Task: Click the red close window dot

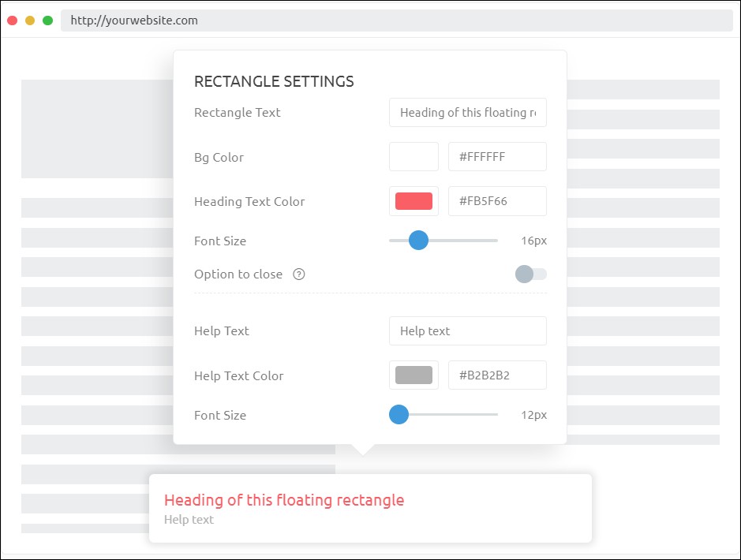Action: [13, 21]
